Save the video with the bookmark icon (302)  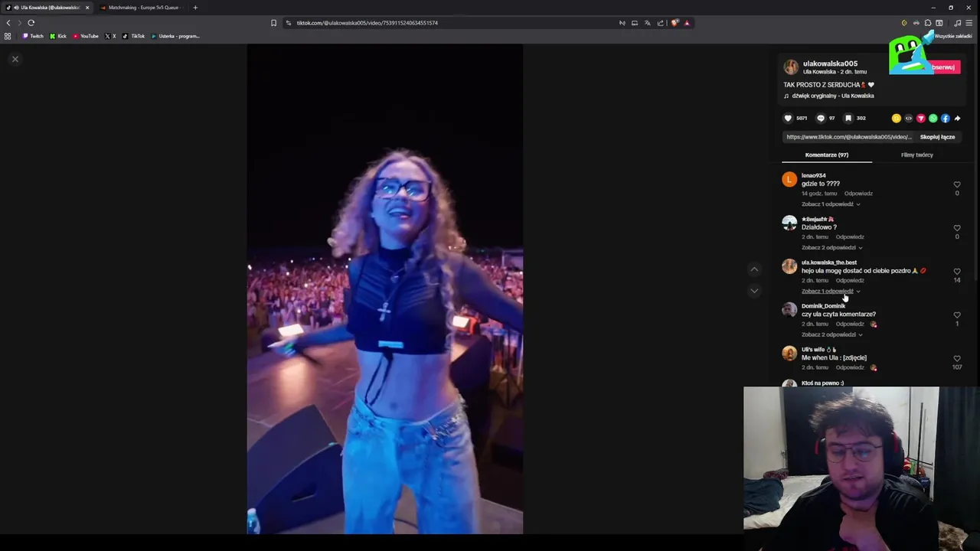[848, 118]
